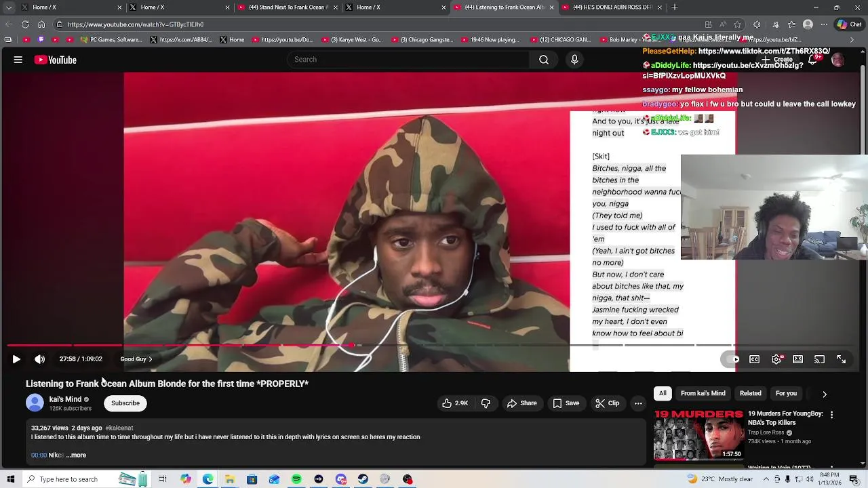Select the Related filter chip

(x=750, y=393)
